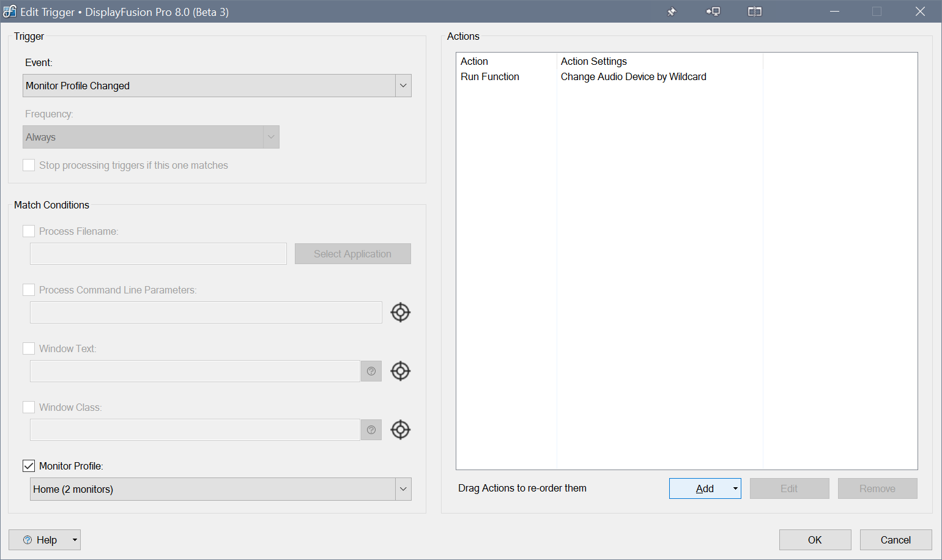Screen dimensions: 942x560
Task: Enable the Window Class checkbox
Action: click(x=29, y=407)
